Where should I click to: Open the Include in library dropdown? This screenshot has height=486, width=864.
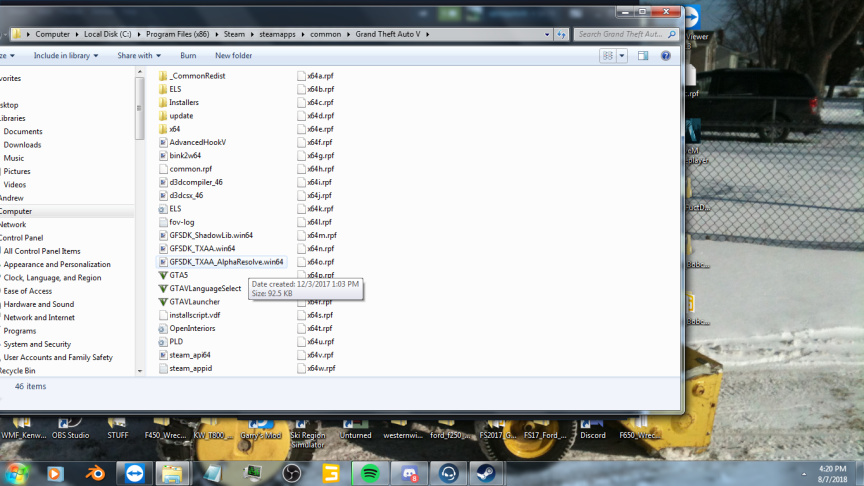click(66, 56)
